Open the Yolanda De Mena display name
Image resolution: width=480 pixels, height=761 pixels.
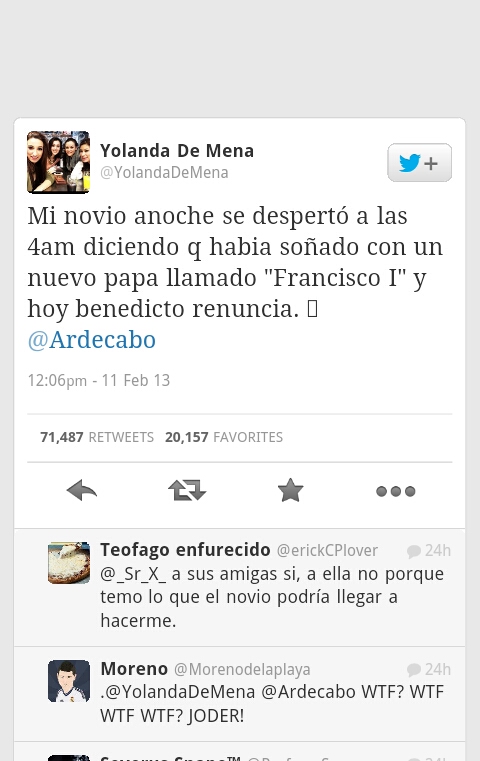177,150
